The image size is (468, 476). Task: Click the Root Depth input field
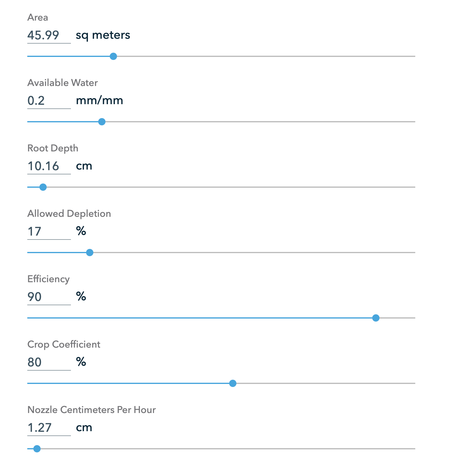[x=49, y=166]
